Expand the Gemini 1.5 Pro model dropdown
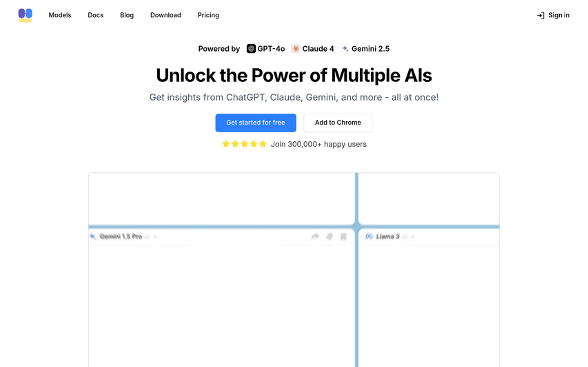 155,236
